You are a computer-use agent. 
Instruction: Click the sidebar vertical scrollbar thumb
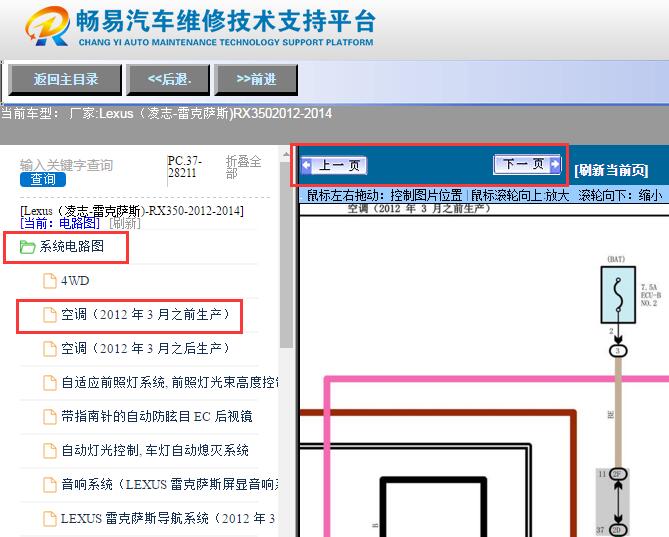coord(286,256)
